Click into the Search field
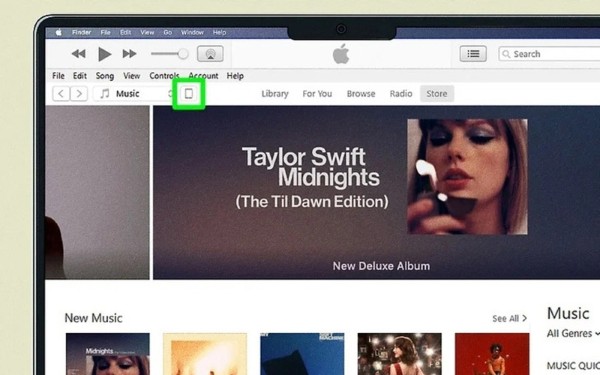 point(549,54)
